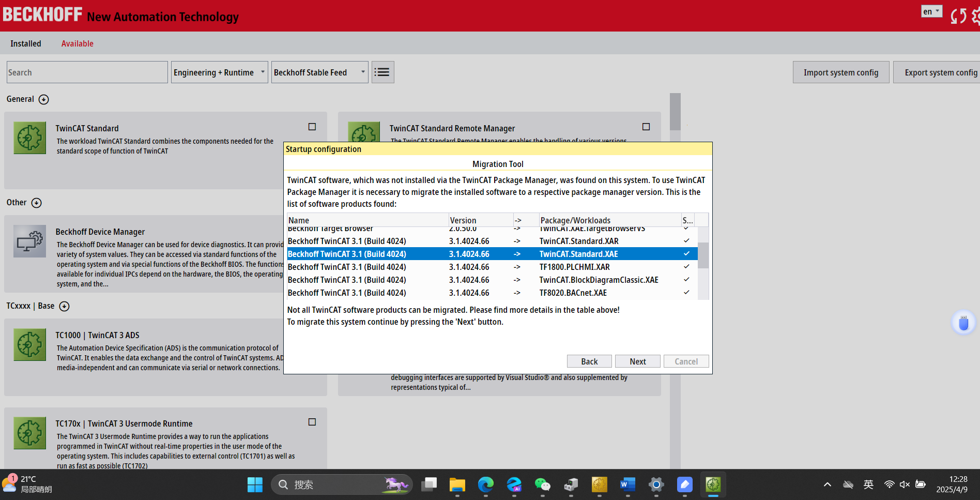Click the TC170x Usermode Runtime icon
Screen dimensions: 980x500
[29, 433]
